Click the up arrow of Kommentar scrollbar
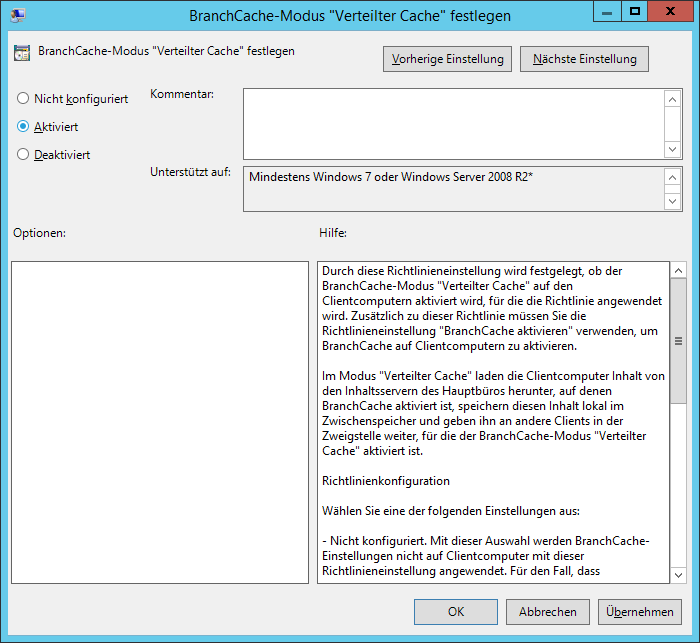The height and width of the screenshot is (643, 700). (673, 99)
